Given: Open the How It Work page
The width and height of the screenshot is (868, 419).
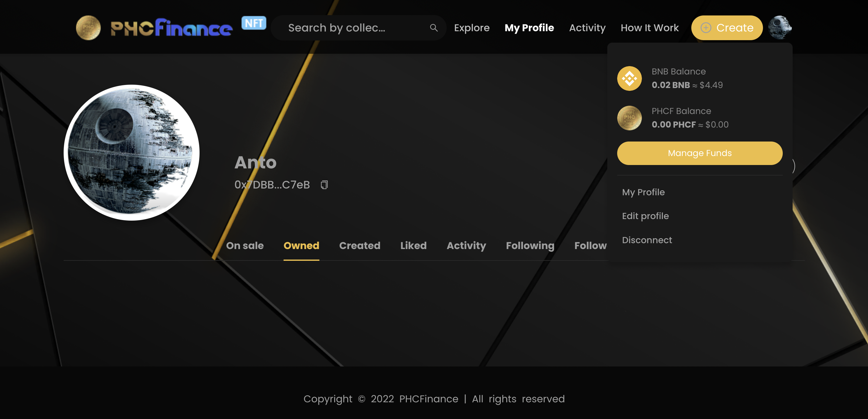Looking at the screenshot, I should pos(649,28).
